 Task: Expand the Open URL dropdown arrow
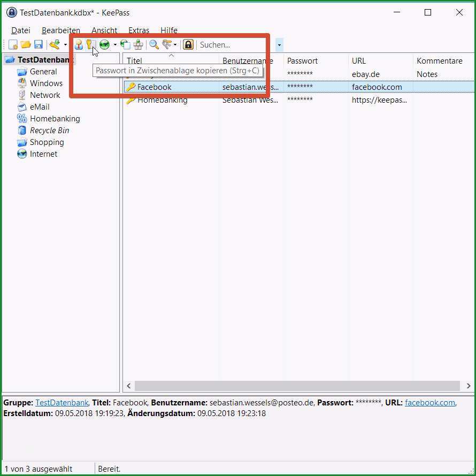click(x=115, y=45)
